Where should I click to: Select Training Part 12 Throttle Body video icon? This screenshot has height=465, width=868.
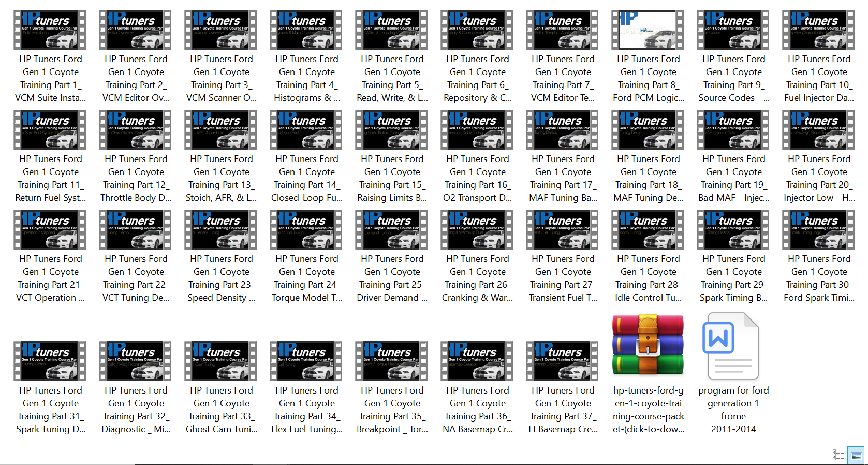[x=136, y=129]
